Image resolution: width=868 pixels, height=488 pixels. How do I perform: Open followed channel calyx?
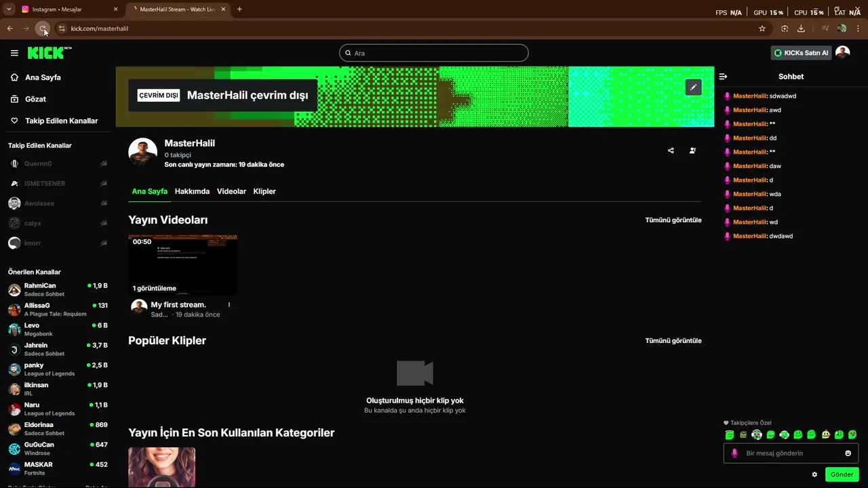pos(57,223)
